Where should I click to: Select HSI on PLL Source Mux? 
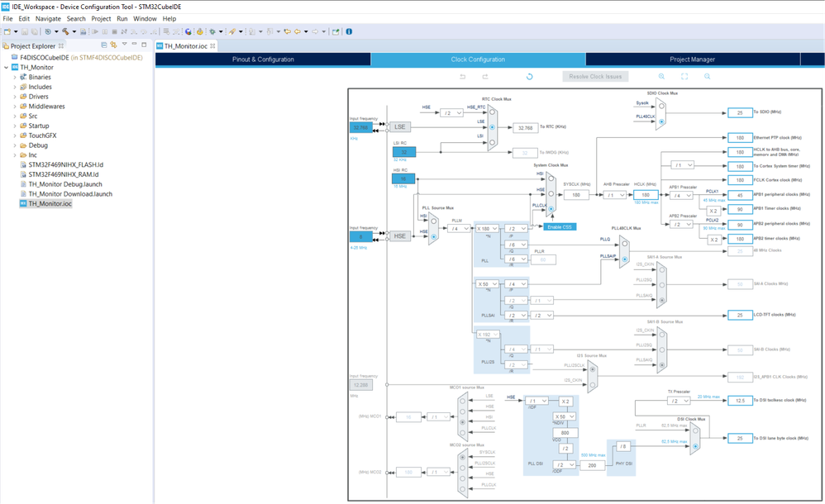[433, 221]
